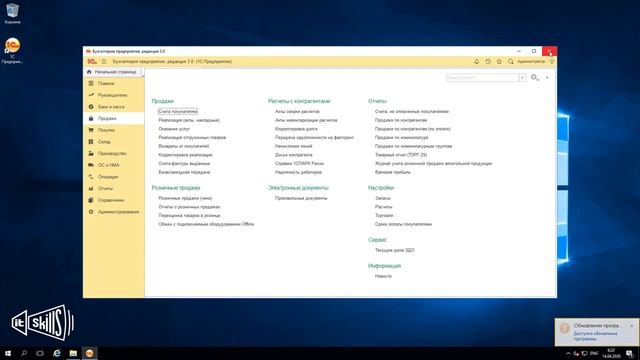Open Продажи по контрагентам (по оплате) report
This screenshot has height=360, width=640.
(x=413, y=129)
